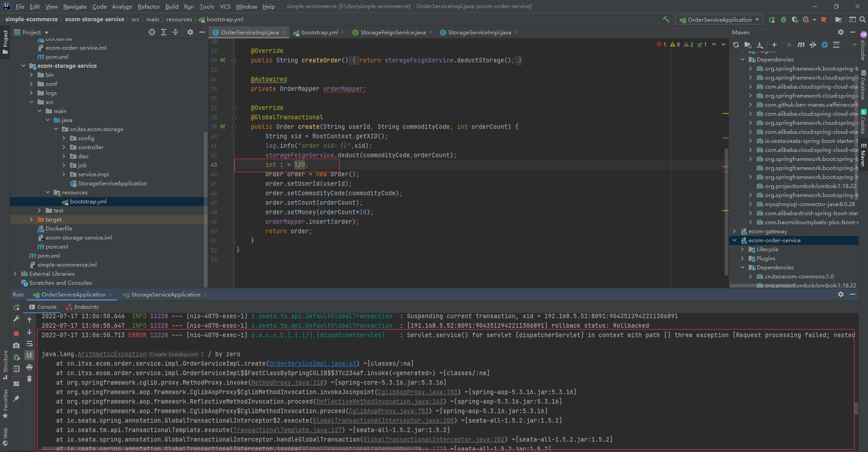Image resolution: width=868 pixels, height=452 pixels.
Task: Click TransactionalTemplate.java:127 link
Action: (287, 430)
